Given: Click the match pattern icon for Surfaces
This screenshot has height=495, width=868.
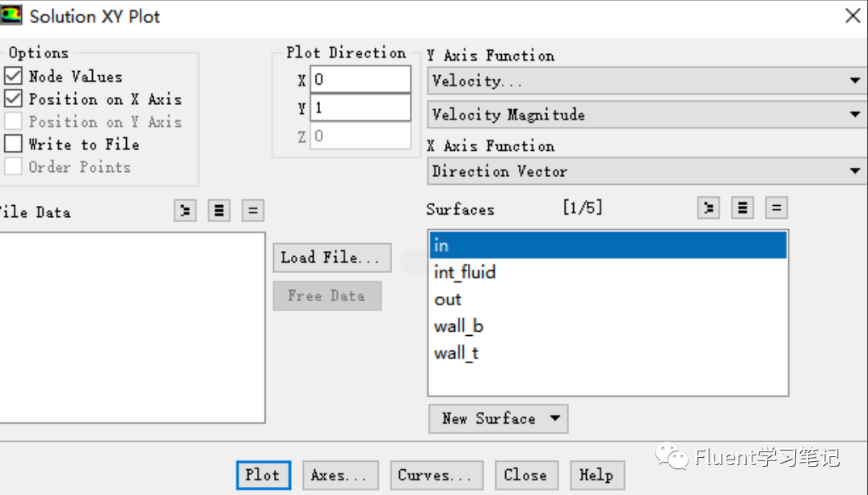Looking at the screenshot, I should click(x=777, y=208).
